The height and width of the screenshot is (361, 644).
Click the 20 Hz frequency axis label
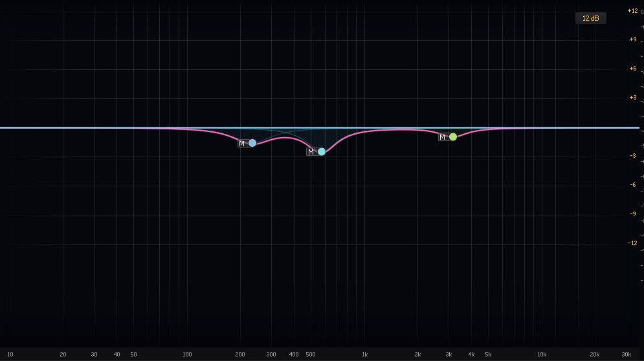(x=63, y=355)
